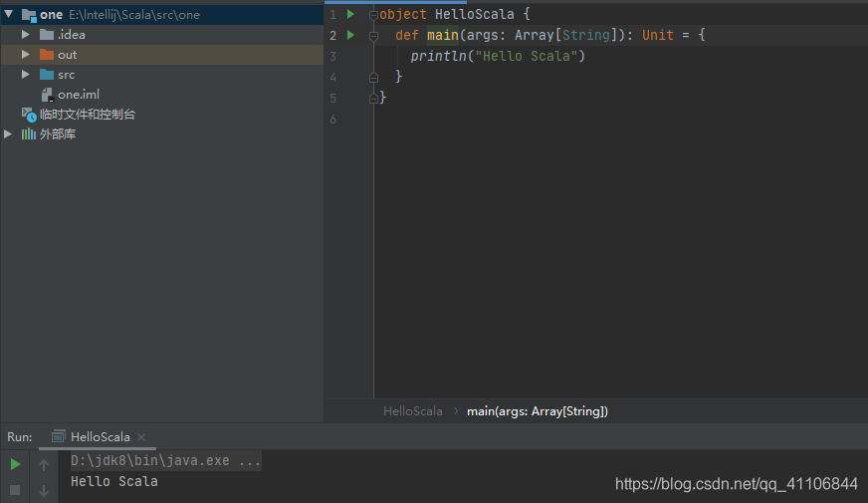Click the Hello Scala console output line
Screen dimensions: 868x503
point(114,481)
